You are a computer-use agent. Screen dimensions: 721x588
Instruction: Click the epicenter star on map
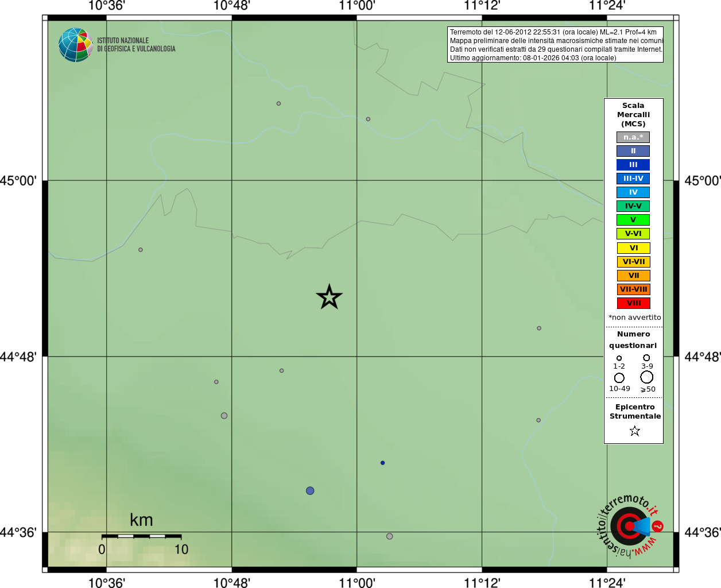pos(329,297)
